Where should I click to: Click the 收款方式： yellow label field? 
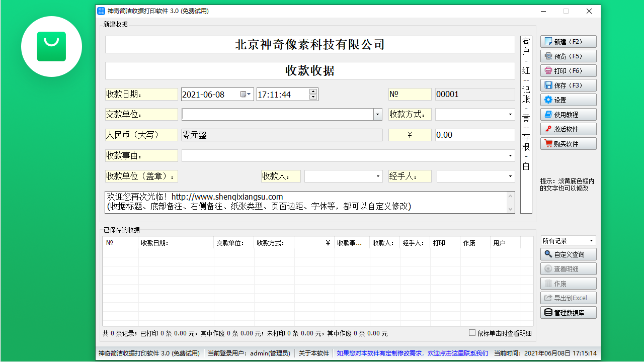(410, 115)
